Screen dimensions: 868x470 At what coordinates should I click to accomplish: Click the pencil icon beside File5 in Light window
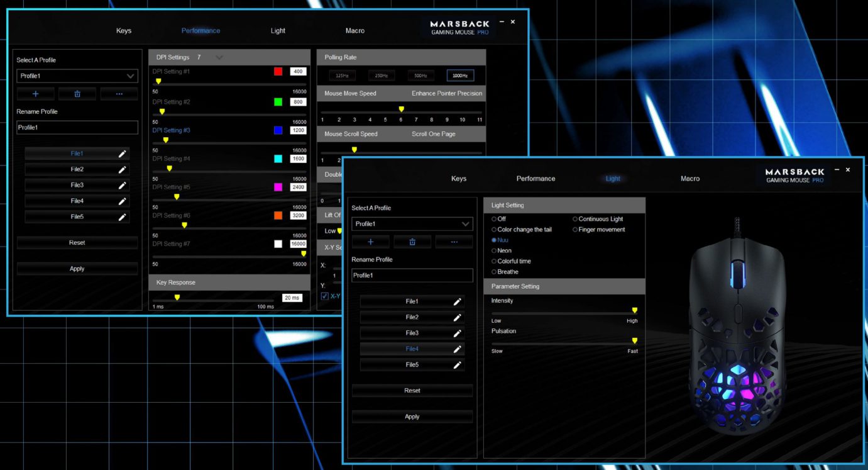click(457, 365)
